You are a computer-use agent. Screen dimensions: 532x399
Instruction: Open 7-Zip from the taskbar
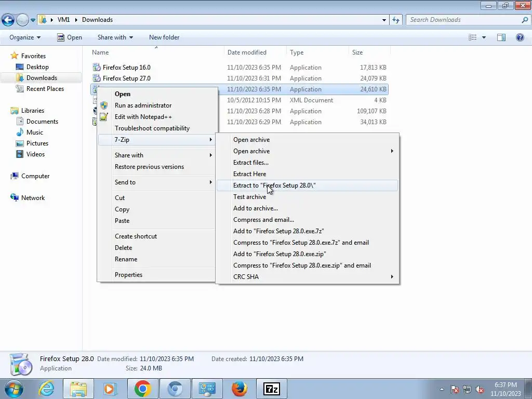[x=271, y=389]
